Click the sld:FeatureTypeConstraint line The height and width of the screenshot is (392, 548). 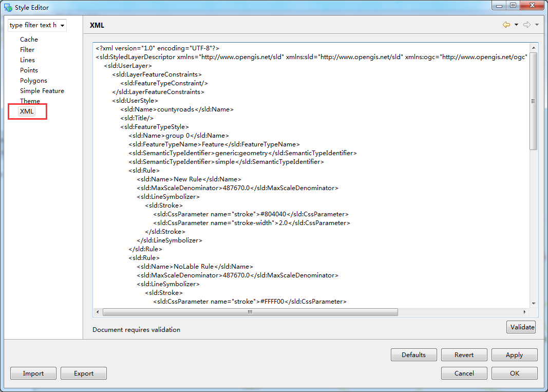[x=164, y=83]
